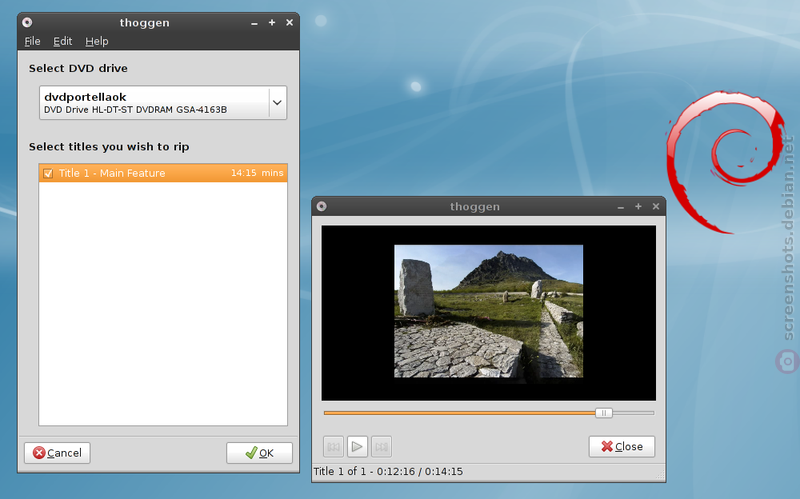This screenshot has width=800, height=499.
Task: Select dvdportellaok drive entry
Action: click(x=163, y=103)
